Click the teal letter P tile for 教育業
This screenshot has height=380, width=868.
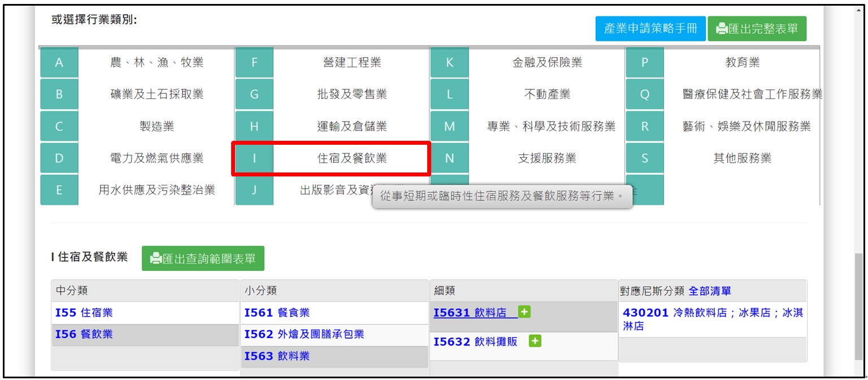[x=644, y=63]
